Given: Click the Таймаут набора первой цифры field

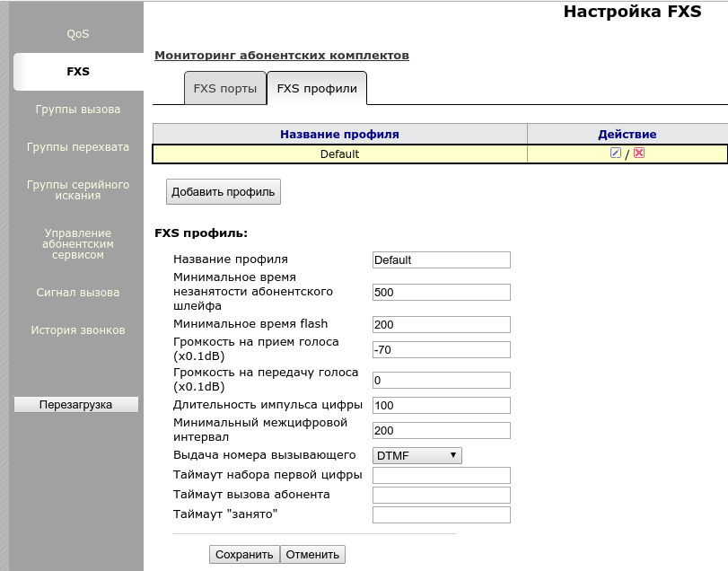Looking at the screenshot, I should [x=442, y=475].
